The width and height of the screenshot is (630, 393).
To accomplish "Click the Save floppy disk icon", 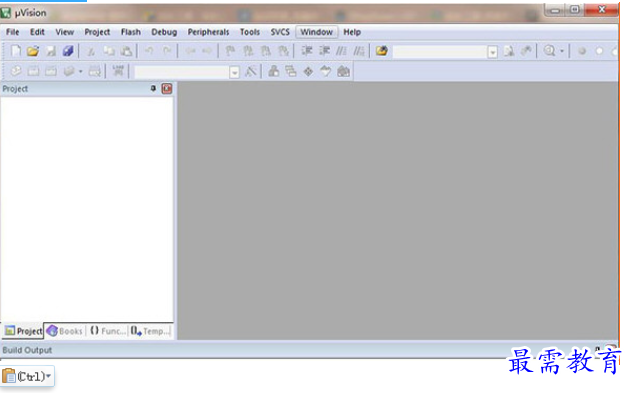I will pyautogui.click(x=51, y=51).
